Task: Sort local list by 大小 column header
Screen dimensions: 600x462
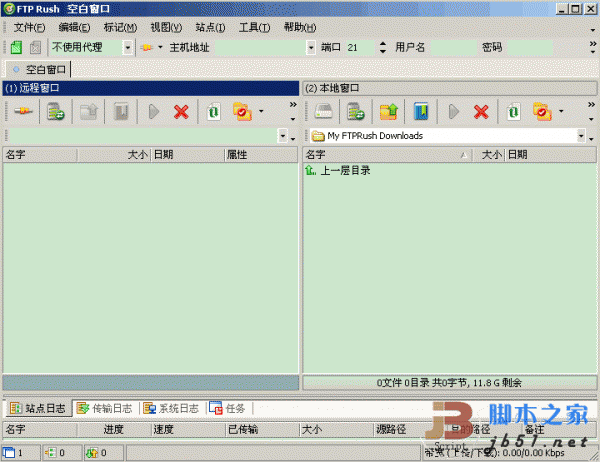Action: pos(489,155)
